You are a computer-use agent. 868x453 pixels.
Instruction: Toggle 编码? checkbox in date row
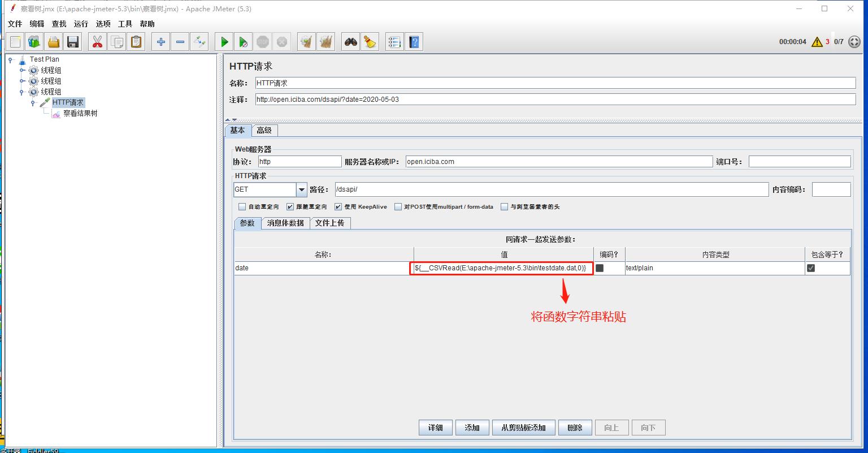point(600,268)
